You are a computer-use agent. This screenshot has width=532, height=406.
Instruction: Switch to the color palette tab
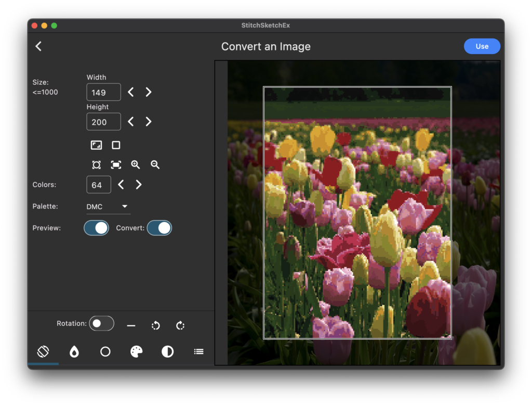click(136, 352)
